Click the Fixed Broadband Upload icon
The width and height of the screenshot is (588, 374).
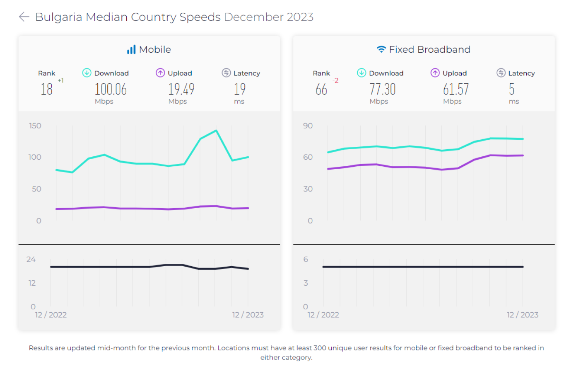(435, 73)
